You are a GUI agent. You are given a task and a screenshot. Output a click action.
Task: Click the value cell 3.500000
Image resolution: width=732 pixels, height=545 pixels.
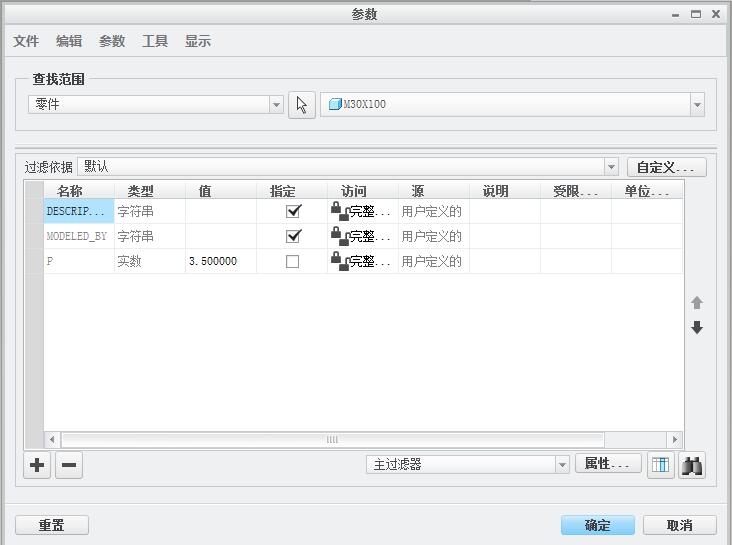tap(221, 261)
